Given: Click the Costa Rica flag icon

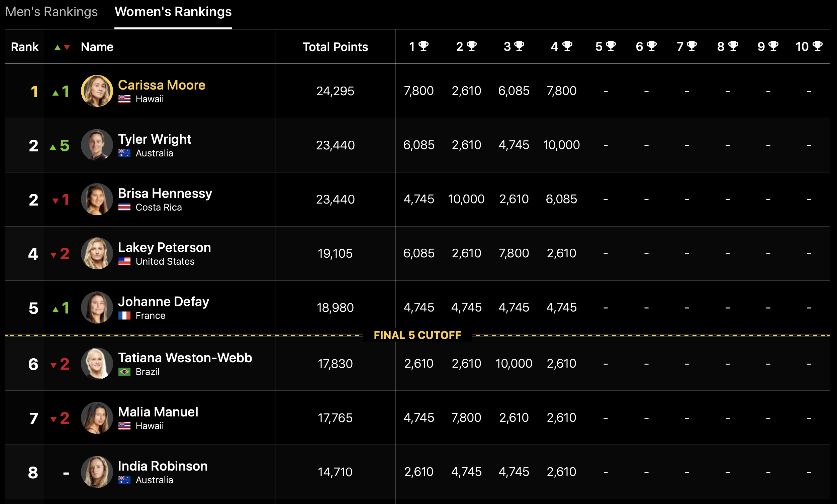Looking at the screenshot, I should tap(124, 207).
